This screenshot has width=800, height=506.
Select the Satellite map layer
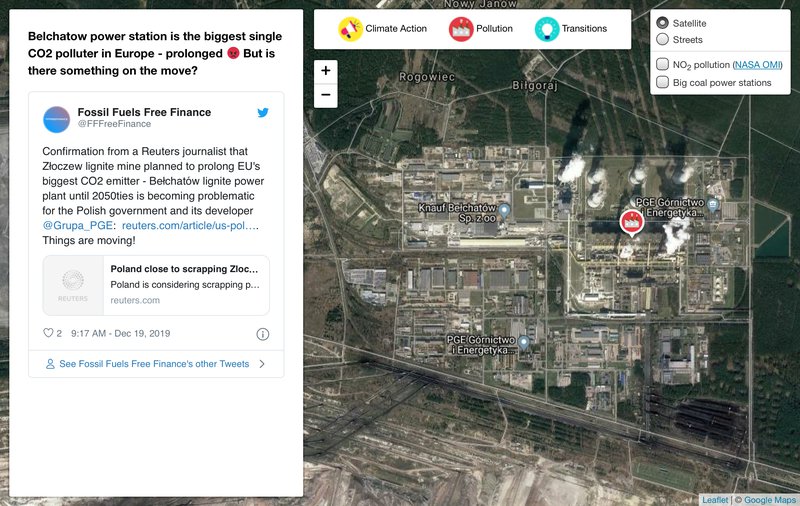click(662, 23)
